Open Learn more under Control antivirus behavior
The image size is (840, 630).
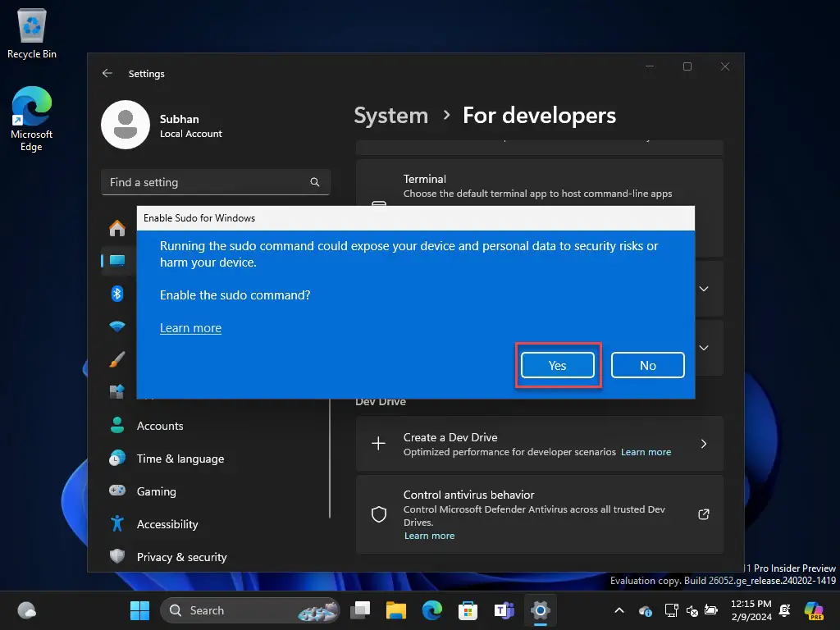[429, 536]
